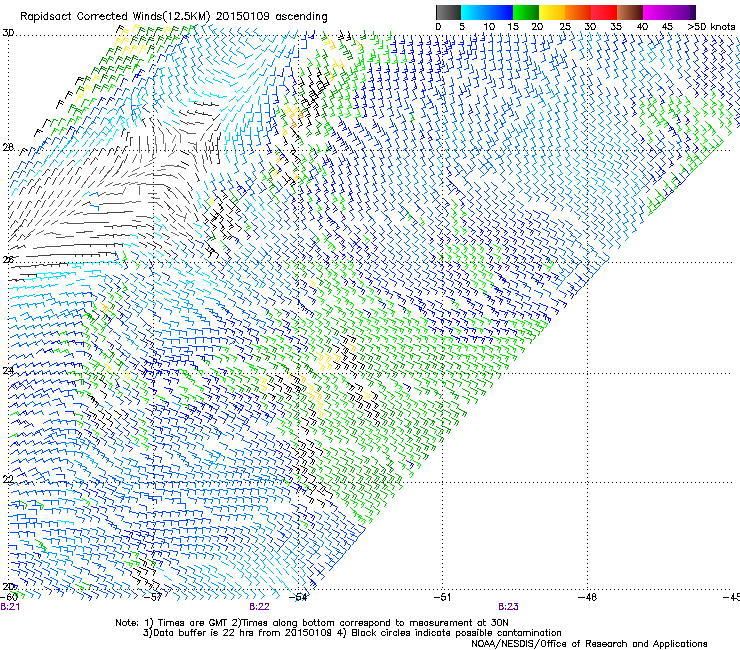Click latitude label '22' on left axis
The height and width of the screenshot is (650, 740).
click(x=8, y=479)
